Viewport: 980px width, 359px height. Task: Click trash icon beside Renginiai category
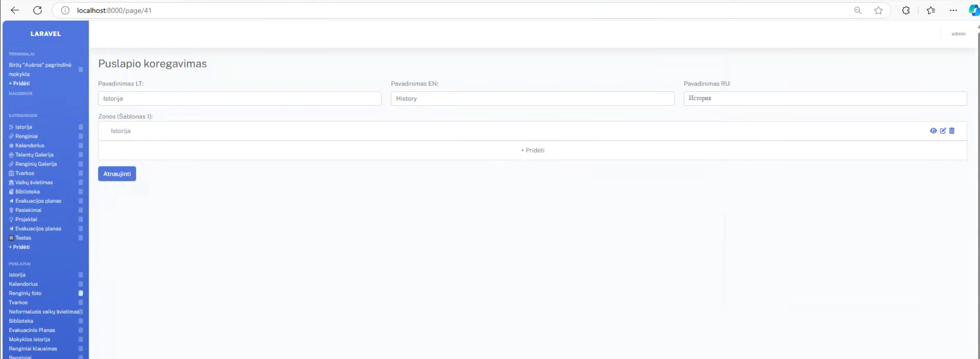tap(81, 136)
